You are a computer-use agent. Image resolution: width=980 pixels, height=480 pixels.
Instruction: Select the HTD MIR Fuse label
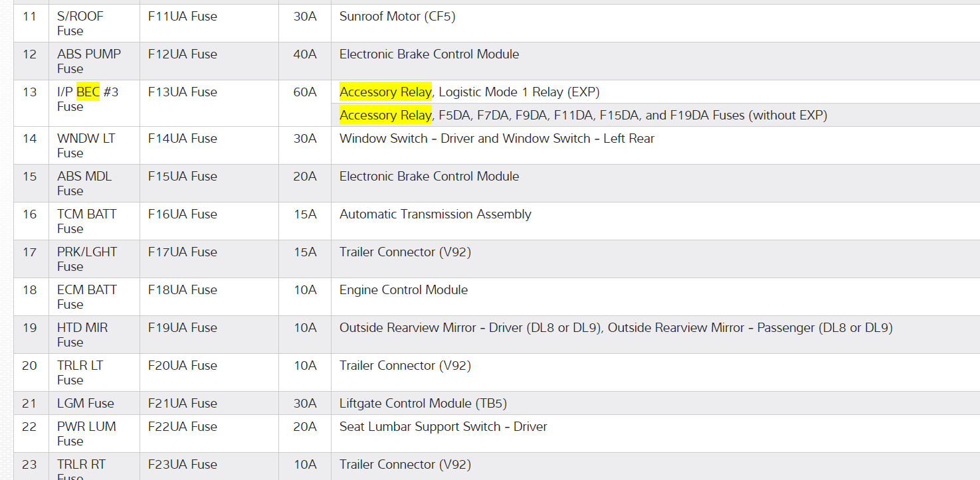[x=82, y=335]
